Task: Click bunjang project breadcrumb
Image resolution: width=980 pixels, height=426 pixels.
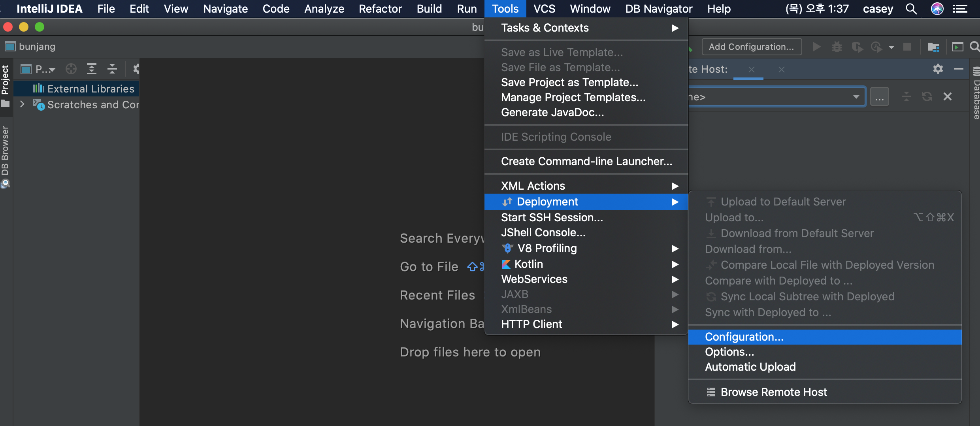Action: click(x=31, y=47)
